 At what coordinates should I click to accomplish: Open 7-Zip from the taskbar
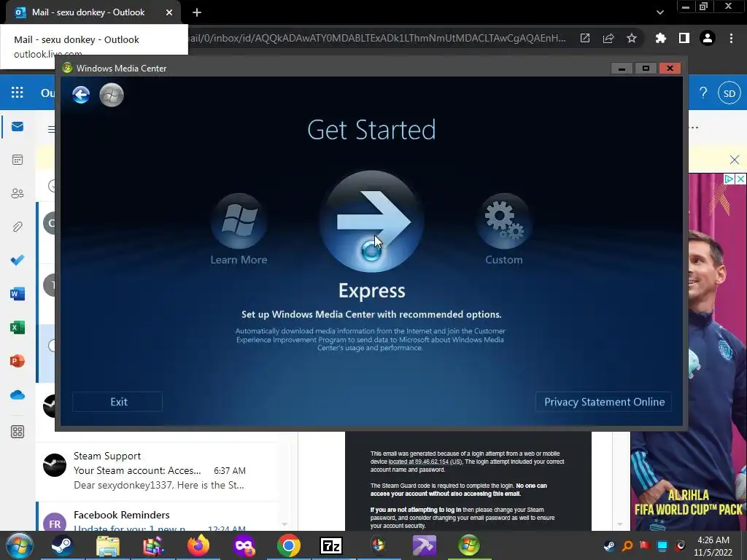(x=331, y=545)
